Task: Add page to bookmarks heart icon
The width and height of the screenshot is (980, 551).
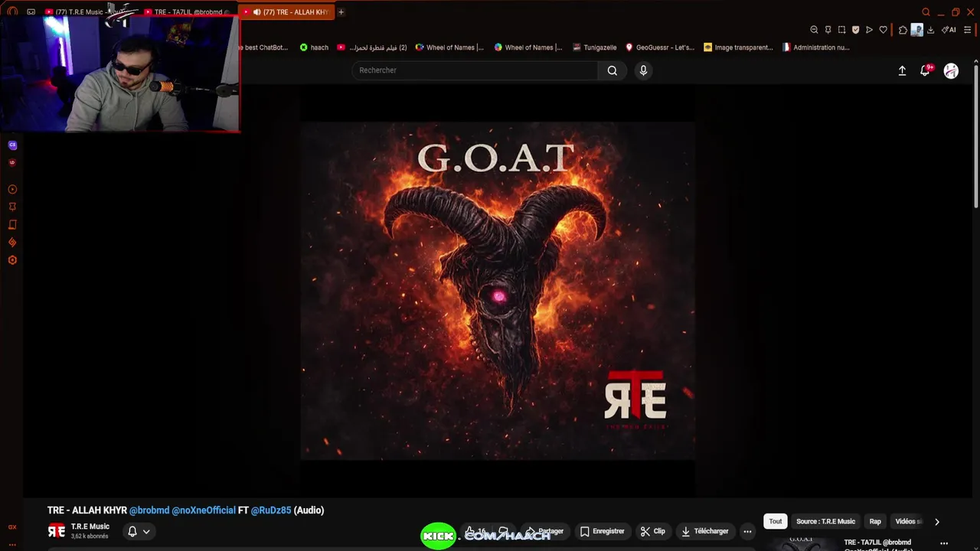Action: 883,30
